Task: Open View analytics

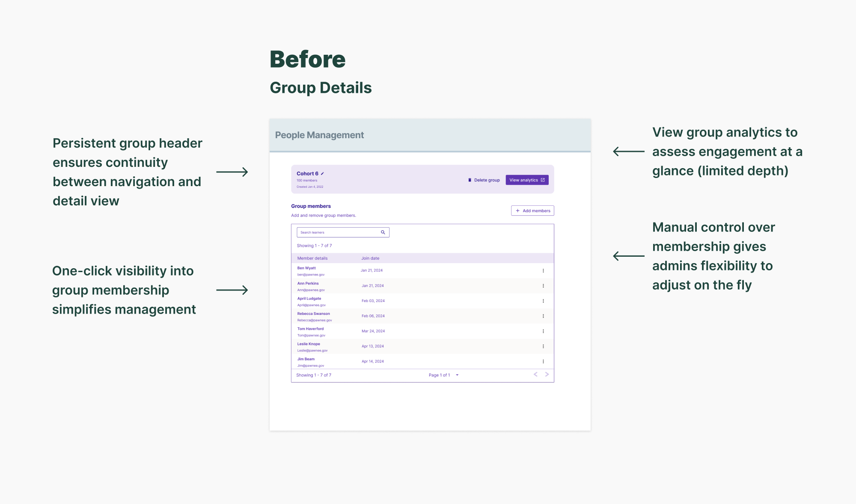Action: point(527,180)
